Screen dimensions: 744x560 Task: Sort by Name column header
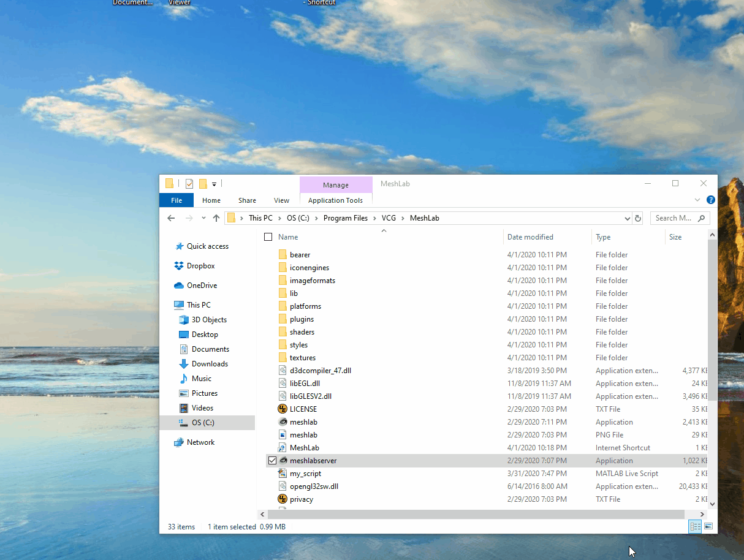point(288,237)
